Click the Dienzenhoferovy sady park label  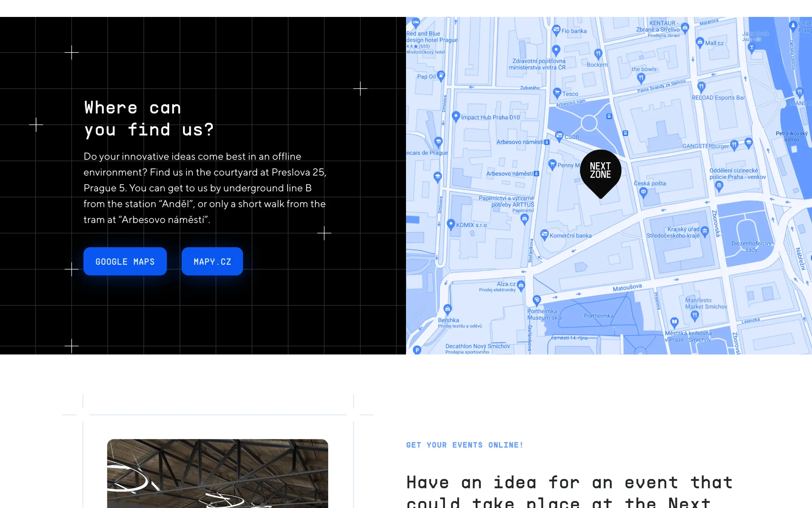(751, 247)
